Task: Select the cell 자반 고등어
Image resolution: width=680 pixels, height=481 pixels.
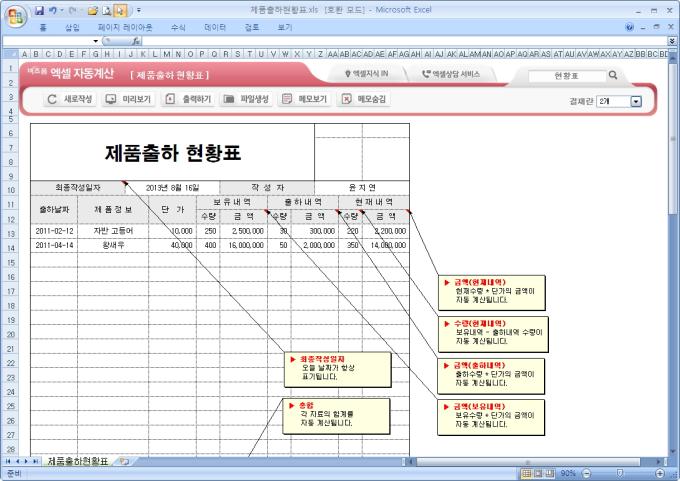Action: coord(113,231)
